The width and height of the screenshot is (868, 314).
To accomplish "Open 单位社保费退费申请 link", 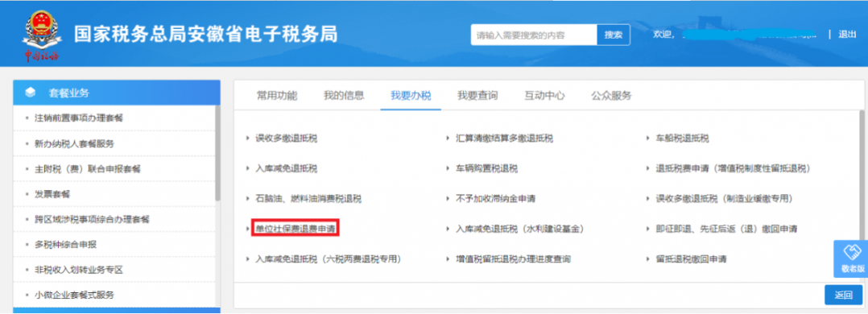I will (295, 228).
